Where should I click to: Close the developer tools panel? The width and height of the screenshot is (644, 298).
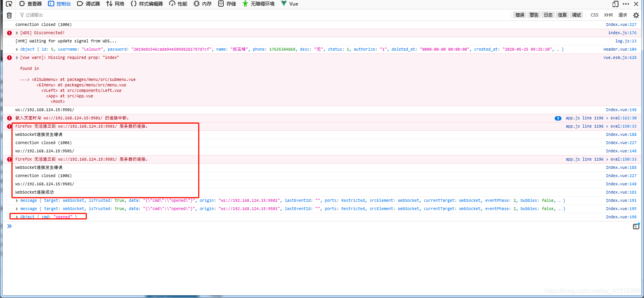[x=636, y=4]
